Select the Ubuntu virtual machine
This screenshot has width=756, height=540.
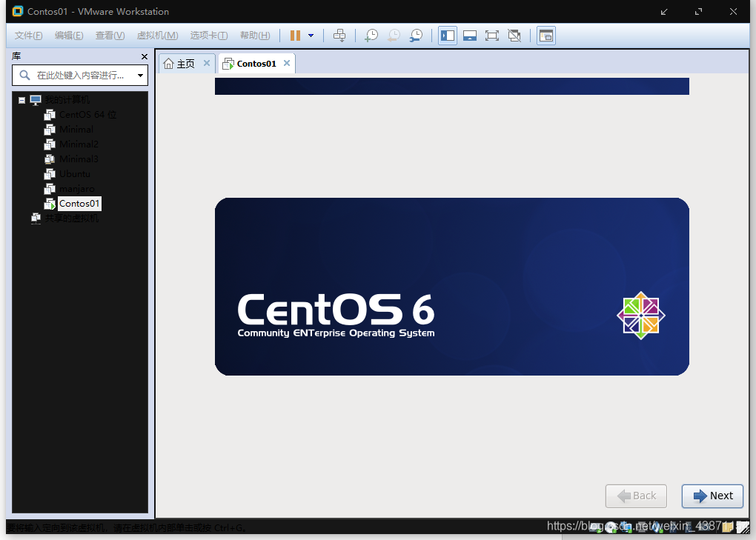point(75,174)
